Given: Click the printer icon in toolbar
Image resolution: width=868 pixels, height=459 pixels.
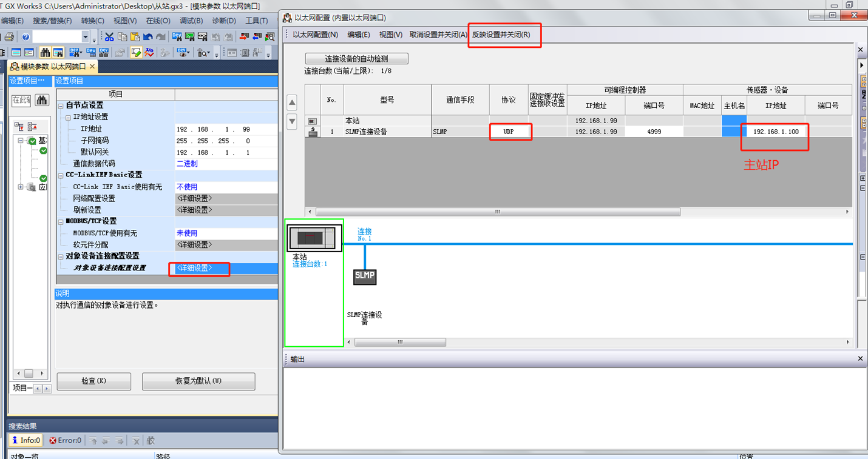Looking at the screenshot, I should [x=9, y=37].
